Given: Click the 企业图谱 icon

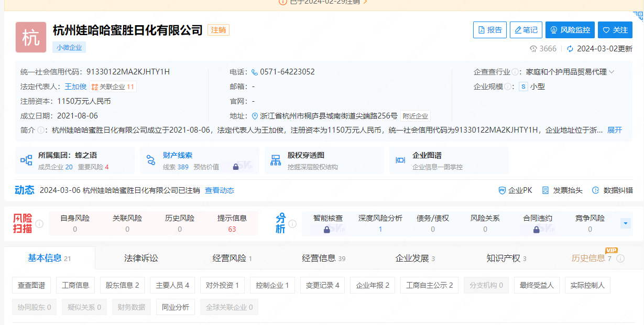Looking at the screenshot, I should [x=400, y=160].
